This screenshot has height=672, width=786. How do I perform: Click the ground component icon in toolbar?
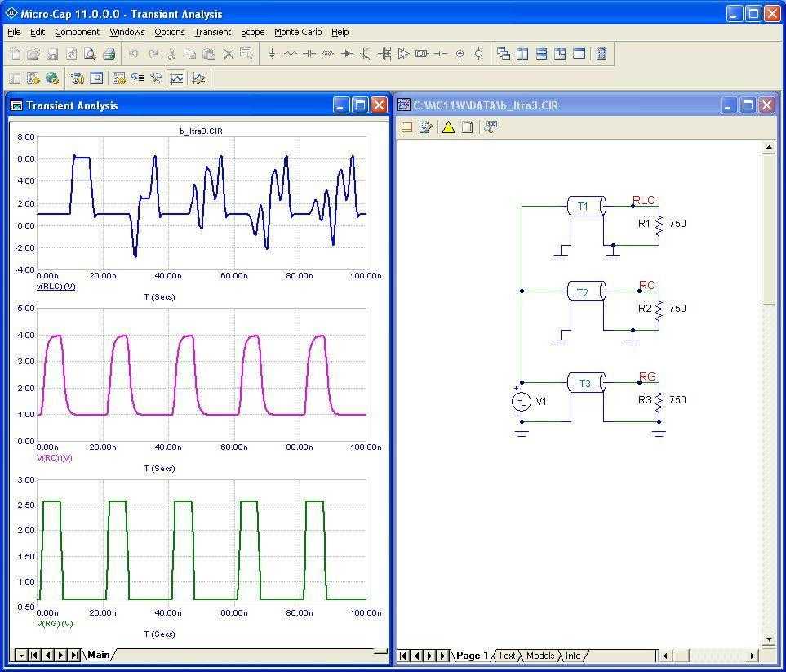[x=272, y=54]
